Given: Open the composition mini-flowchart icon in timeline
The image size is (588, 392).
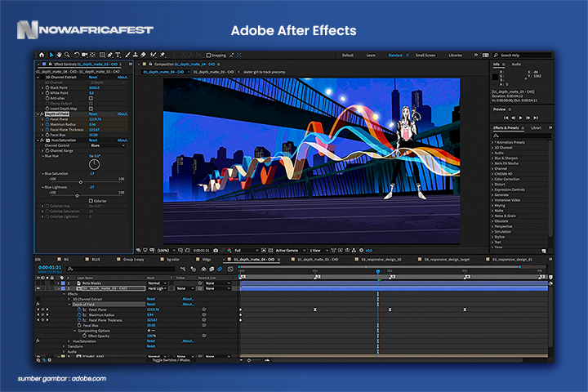Looking at the screenshot, I should tap(183, 269).
